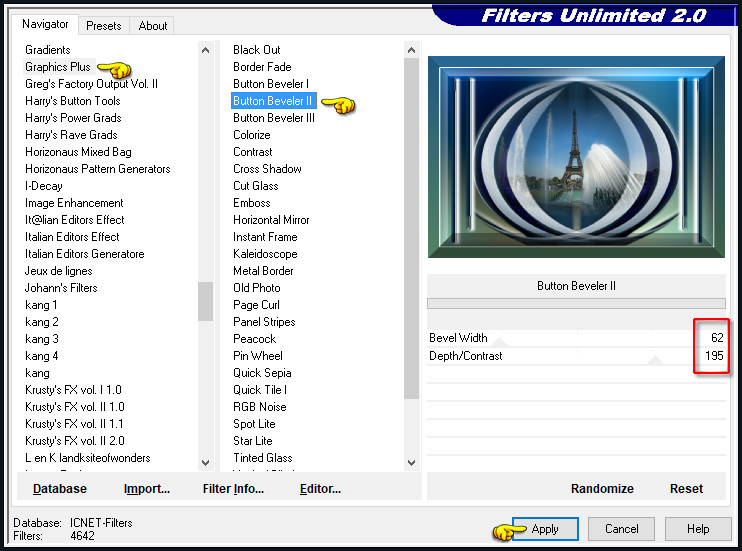This screenshot has height=551, width=742.
Task: Select Italian Editors Generatore
Action: 85,254
